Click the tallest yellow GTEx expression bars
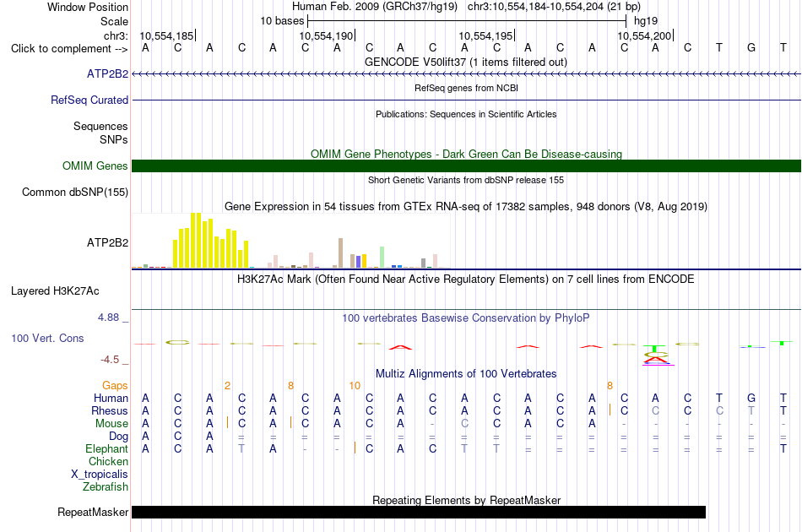802x532 pixels. point(196,241)
